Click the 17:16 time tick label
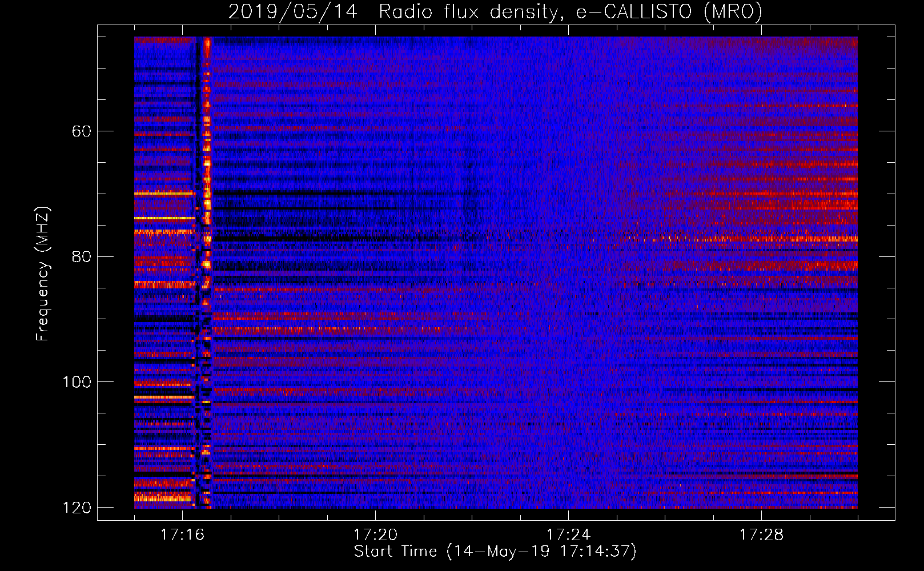 tap(182, 535)
